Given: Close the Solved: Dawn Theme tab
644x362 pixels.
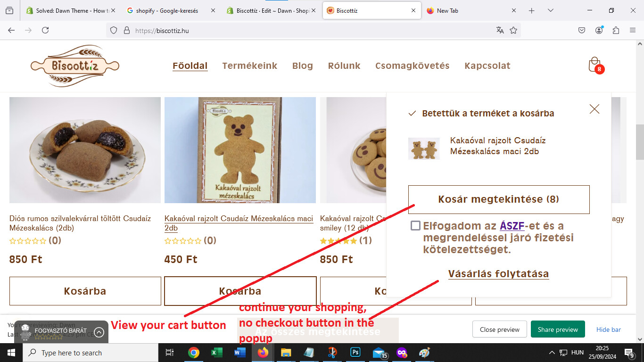Looking at the screenshot, I should point(113,10).
